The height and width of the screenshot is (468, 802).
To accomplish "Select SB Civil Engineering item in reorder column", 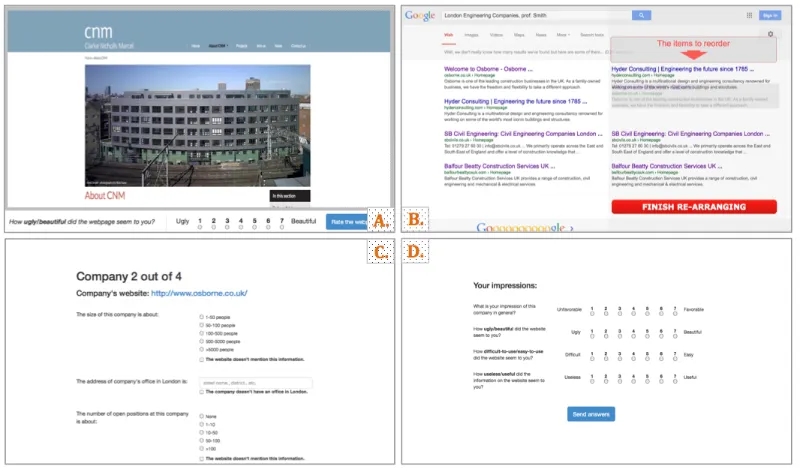I will tap(690, 133).
